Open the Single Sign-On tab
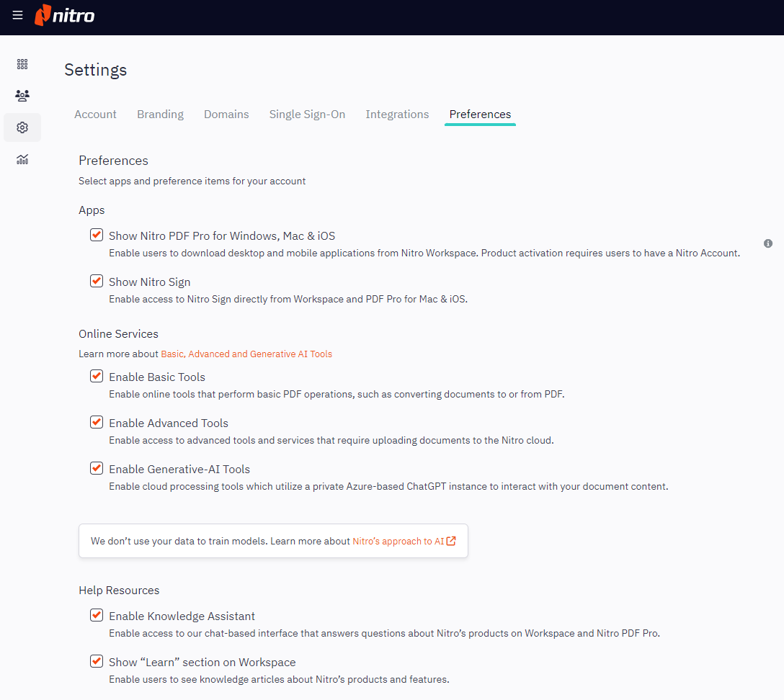Image resolution: width=784 pixels, height=700 pixels. 307,115
